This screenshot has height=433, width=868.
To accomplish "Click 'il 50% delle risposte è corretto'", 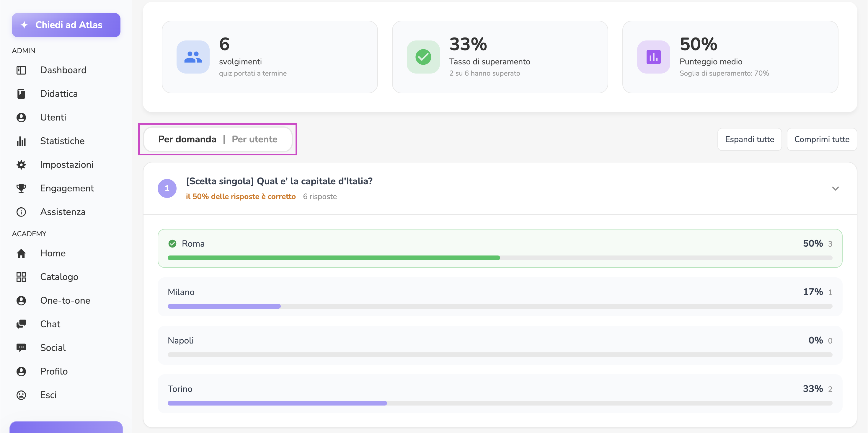I will (x=241, y=197).
